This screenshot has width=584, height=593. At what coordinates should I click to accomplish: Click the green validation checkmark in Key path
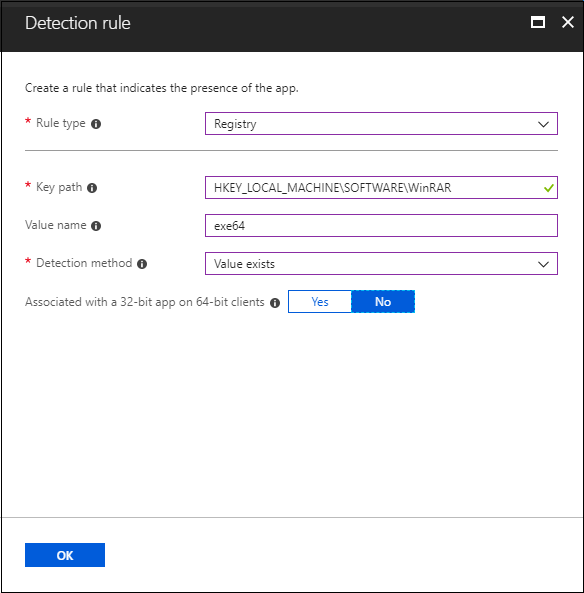coord(548,188)
